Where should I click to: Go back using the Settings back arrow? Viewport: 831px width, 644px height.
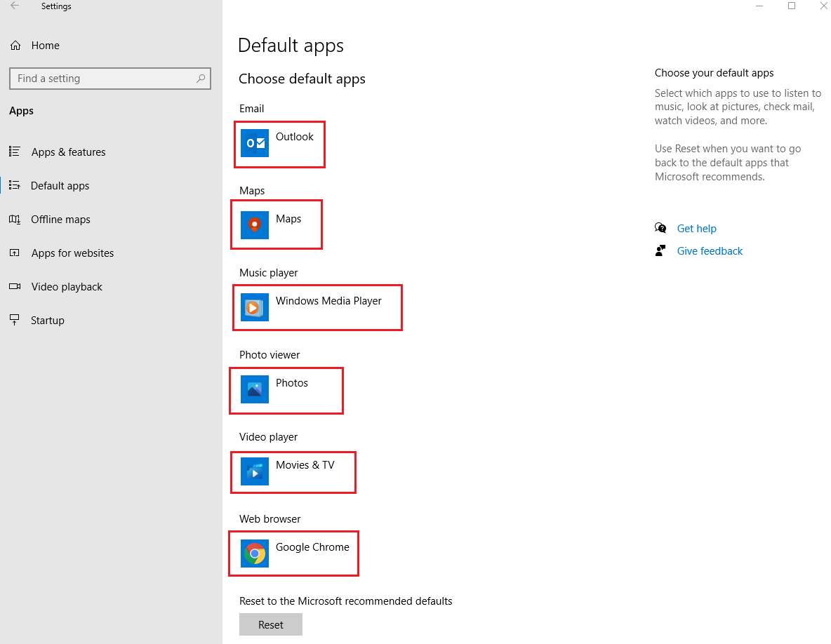pyautogui.click(x=15, y=6)
